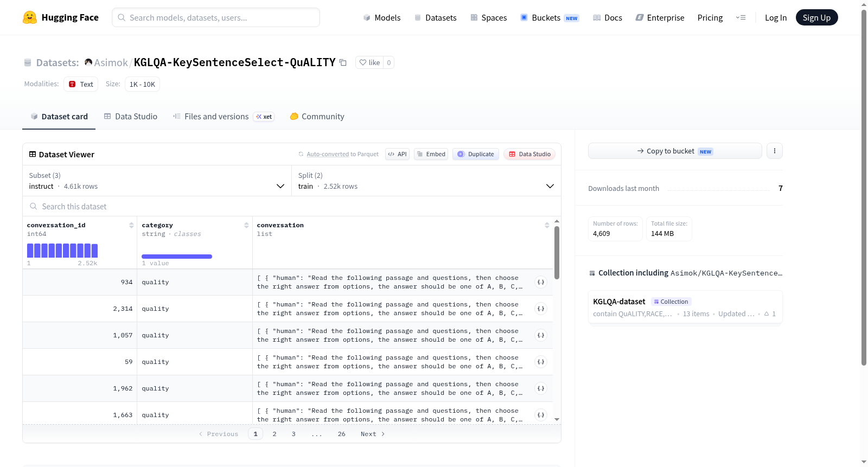
Task: Click the Downloads last month label
Action: coord(623,188)
